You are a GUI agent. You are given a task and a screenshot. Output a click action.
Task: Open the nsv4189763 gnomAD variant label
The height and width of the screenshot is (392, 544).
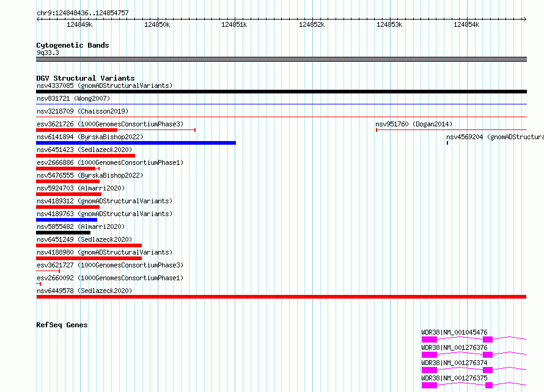tap(105, 214)
